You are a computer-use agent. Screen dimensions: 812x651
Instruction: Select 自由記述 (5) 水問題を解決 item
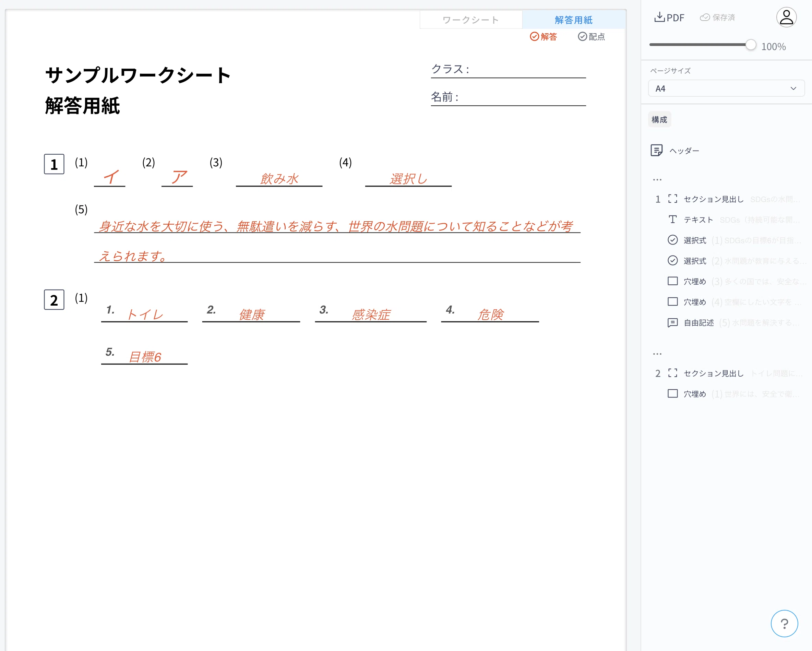(735, 322)
